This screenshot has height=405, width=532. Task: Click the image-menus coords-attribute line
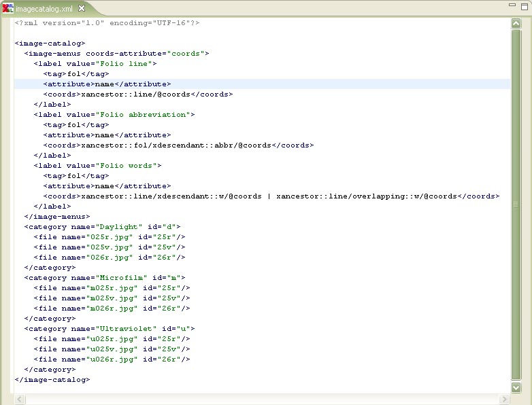116,54
